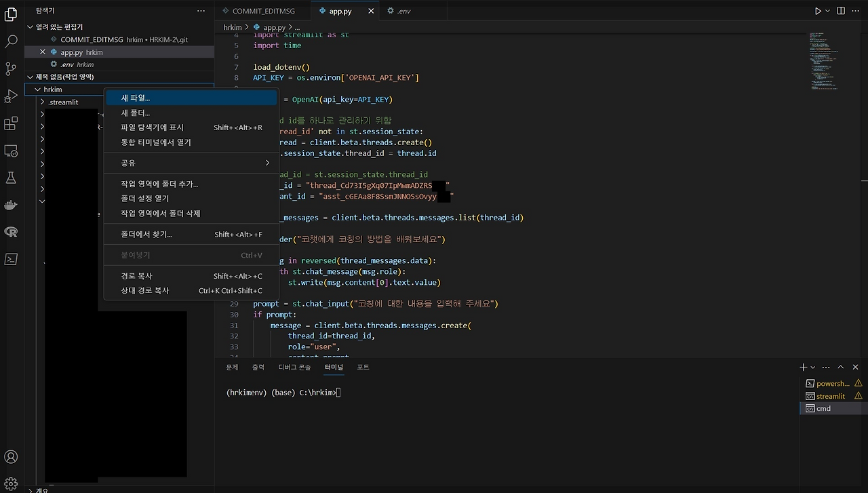The height and width of the screenshot is (493, 868).
Task: Select the streamlit terminal instance
Action: coord(830,396)
